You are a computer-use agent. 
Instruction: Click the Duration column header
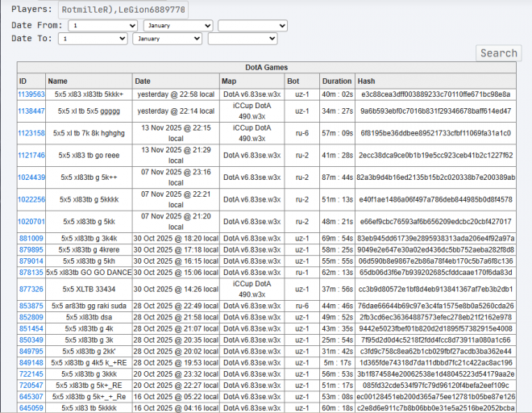(x=337, y=81)
